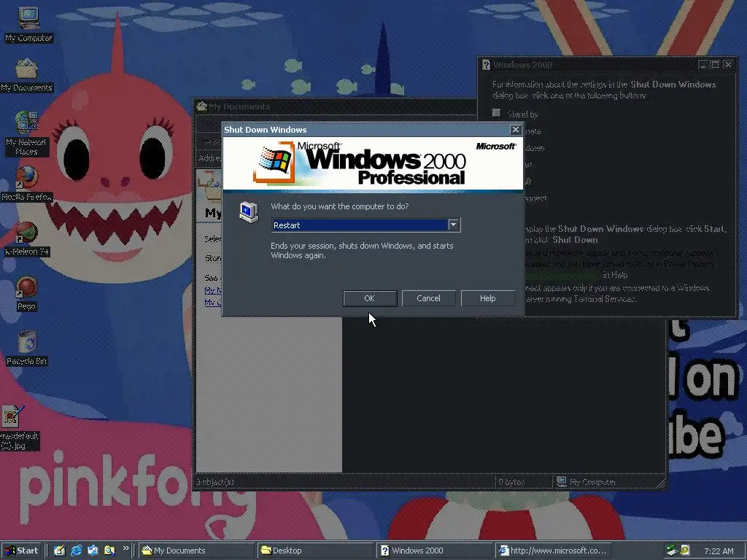Click Help in the Shut Down Windows dialog
Viewport: 747px width, 560px height.
(x=487, y=298)
